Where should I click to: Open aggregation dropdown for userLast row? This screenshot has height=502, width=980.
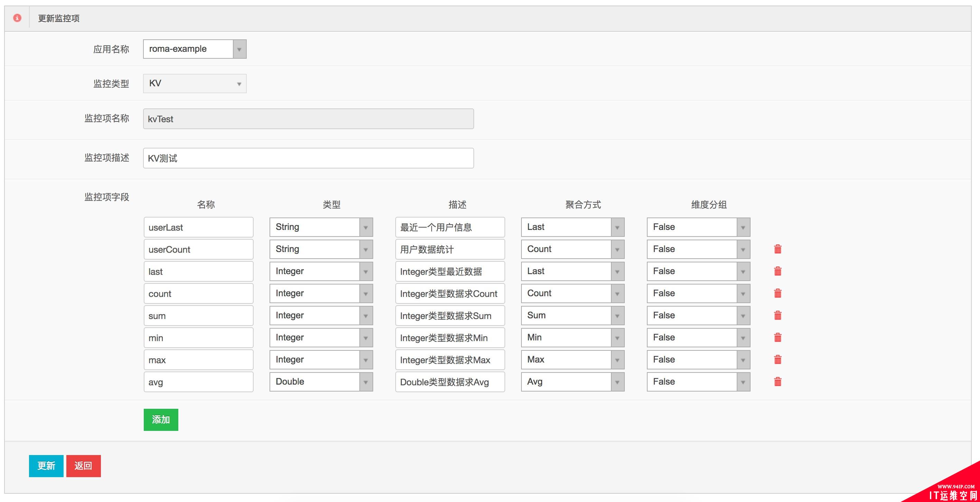pyautogui.click(x=573, y=227)
